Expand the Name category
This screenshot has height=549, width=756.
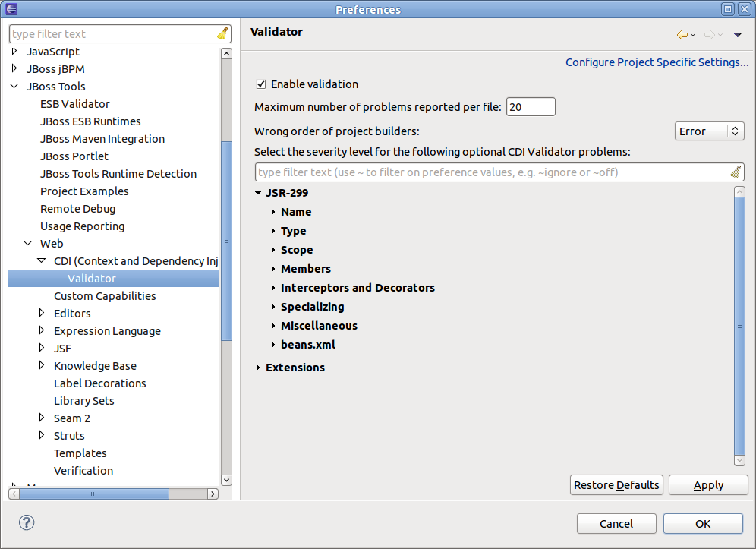pyautogui.click(x=273, y=212)
